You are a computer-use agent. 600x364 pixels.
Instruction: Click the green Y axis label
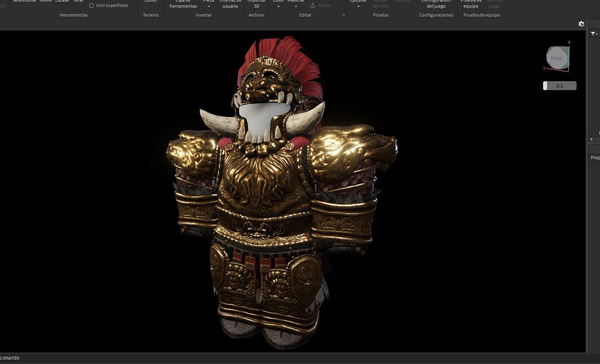pos(569,42)
